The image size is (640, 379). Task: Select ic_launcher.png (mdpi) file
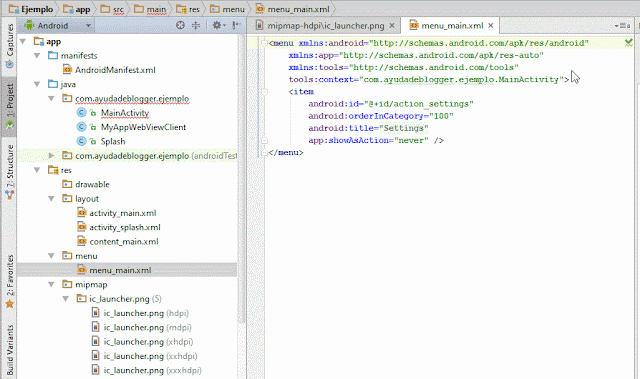141,327
